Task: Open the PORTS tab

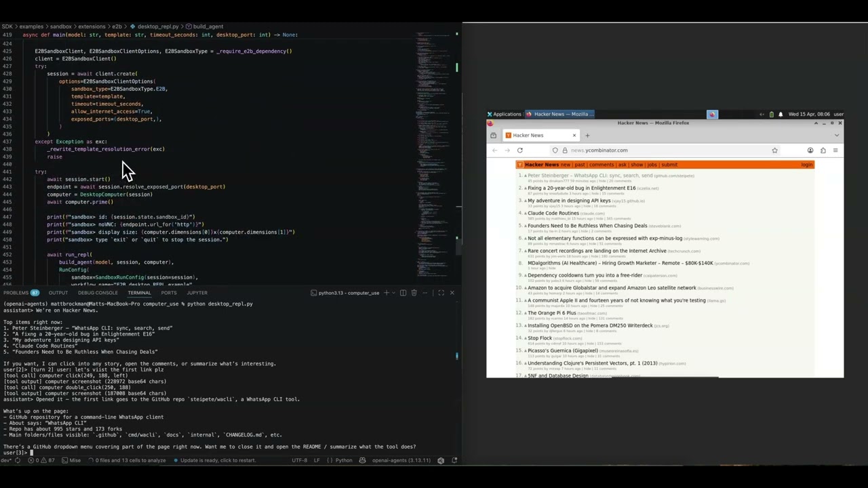Action: click(x=169, y=293)
